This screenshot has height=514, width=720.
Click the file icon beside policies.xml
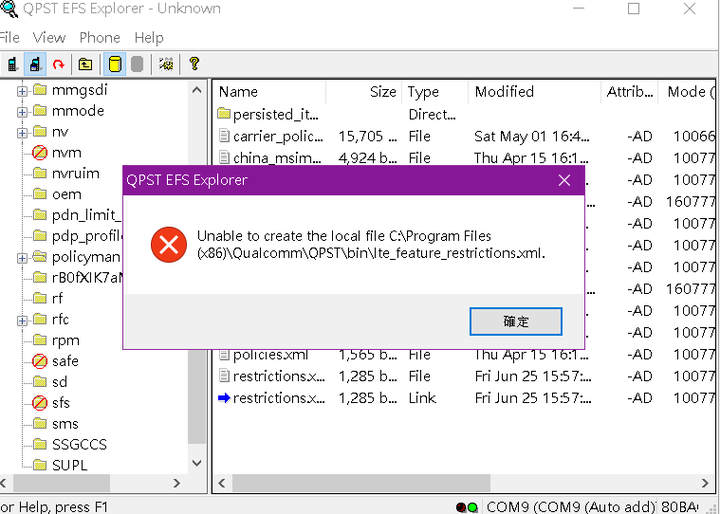click(x=224, y=355)
